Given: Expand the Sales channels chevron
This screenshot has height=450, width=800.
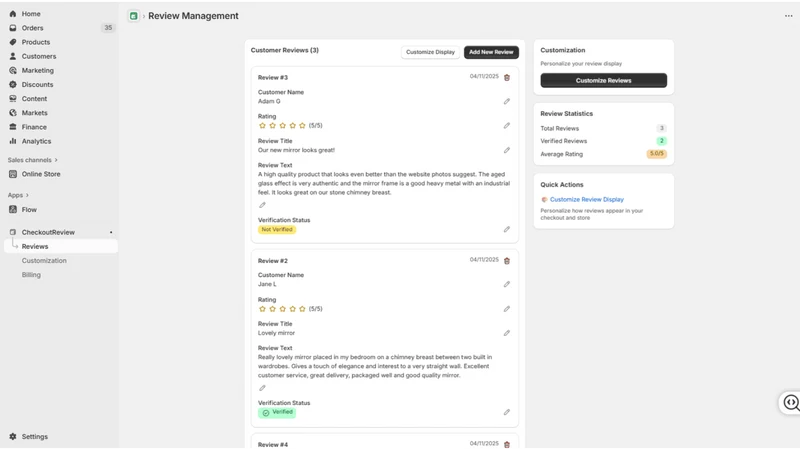Looking at the screenshot, I should [56, 160].
